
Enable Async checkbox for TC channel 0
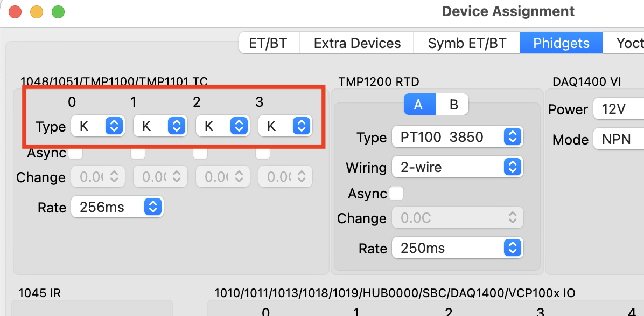coord(75,153)
